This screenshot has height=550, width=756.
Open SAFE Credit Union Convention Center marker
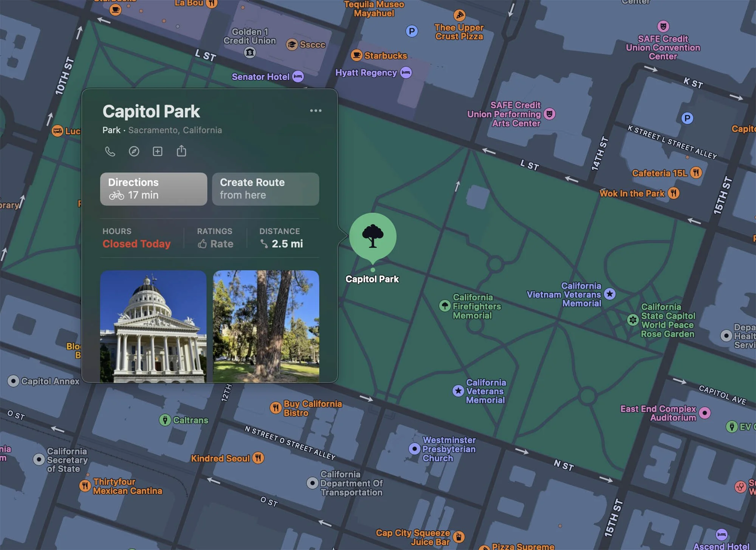[663, 26]
